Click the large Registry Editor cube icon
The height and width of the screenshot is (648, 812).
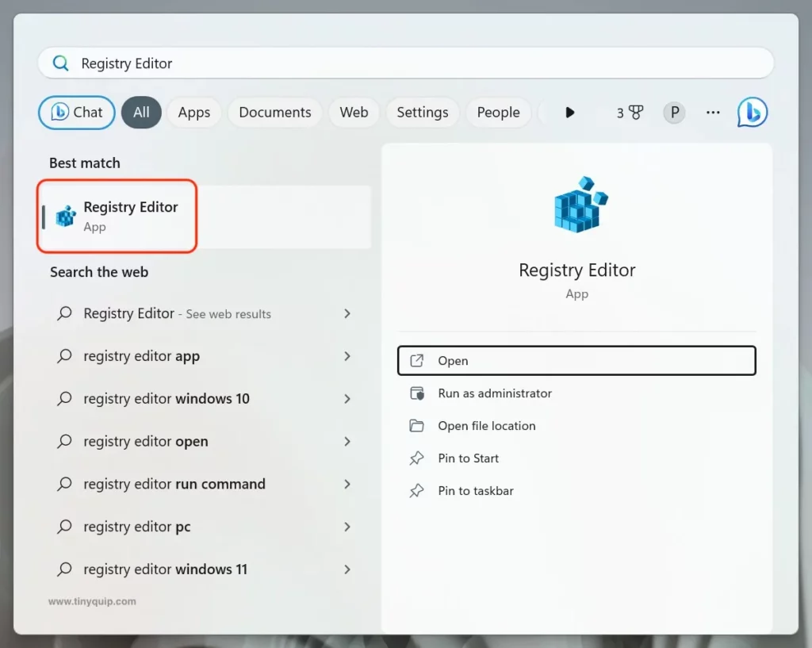pos(577,205)
